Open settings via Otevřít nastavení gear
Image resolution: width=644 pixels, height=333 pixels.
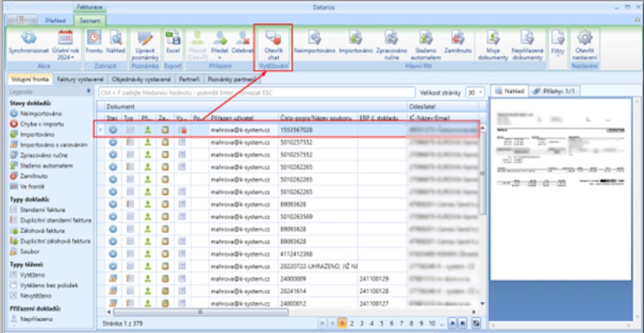[x=584, y=38]
